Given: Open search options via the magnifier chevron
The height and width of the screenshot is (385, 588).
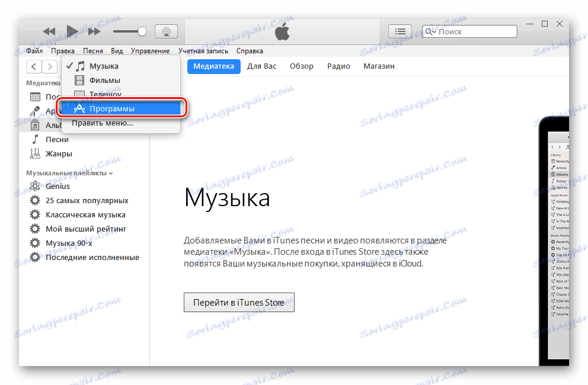Looking at the screenshot, I should coord(432,31).
